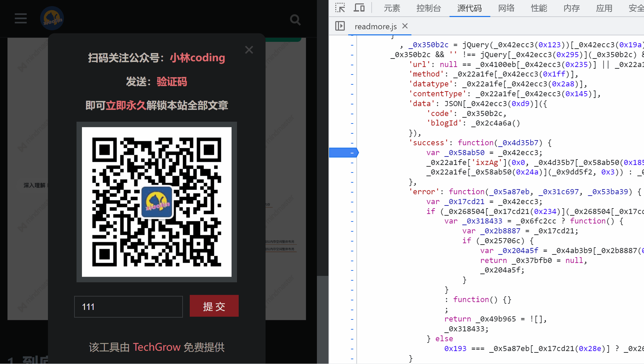Select the readmore.js file tab

click(x=375, y=26)
